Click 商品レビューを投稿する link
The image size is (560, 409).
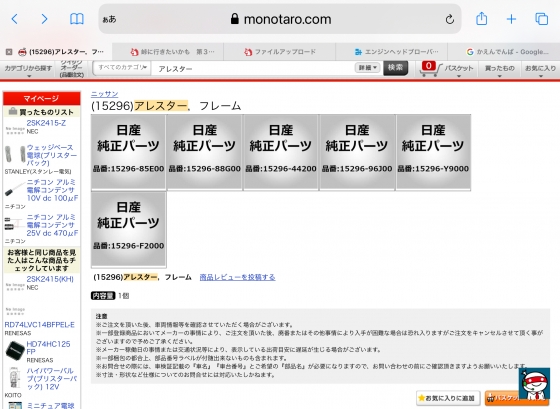(237, 277)
